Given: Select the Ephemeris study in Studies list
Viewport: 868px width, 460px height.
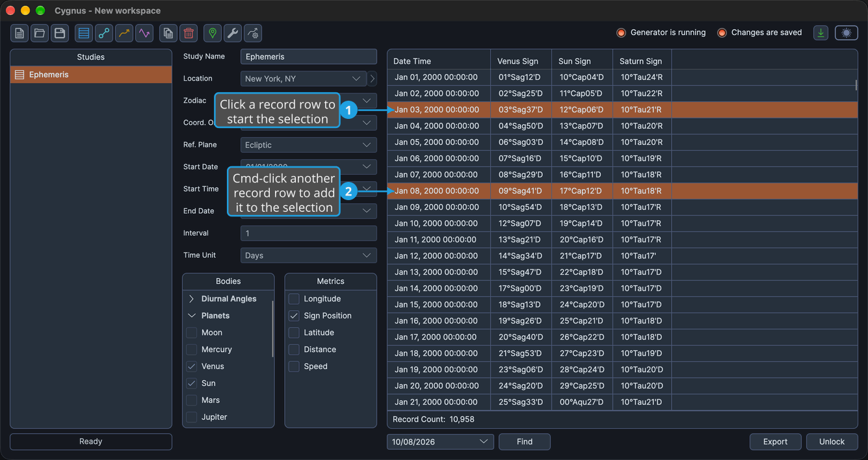Looking at the screenshot, I should coord(91,75).
